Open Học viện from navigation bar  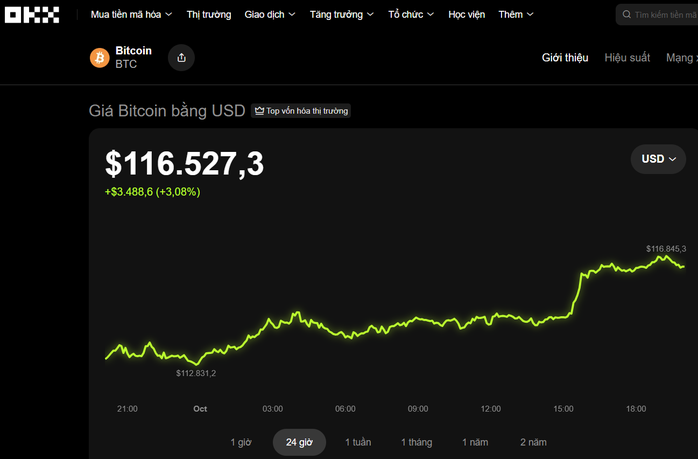click(x=466, y=15)
